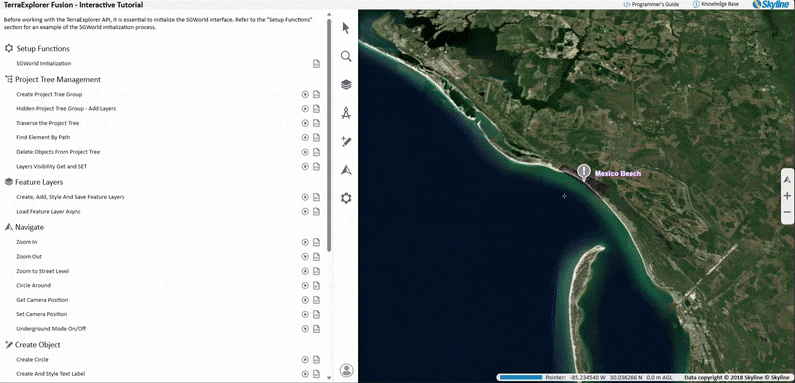Select the arrow pointer tool

click(x=346, y=28)
